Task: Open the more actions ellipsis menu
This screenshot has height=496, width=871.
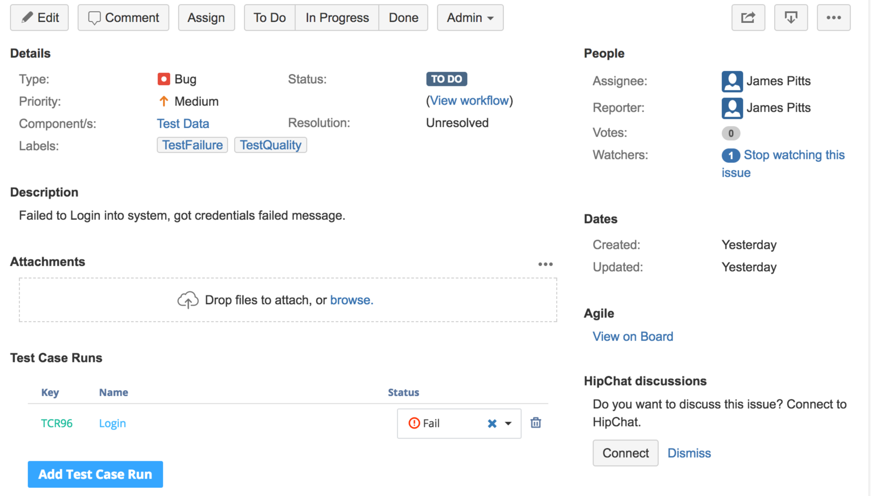Action: pos(833,18)
